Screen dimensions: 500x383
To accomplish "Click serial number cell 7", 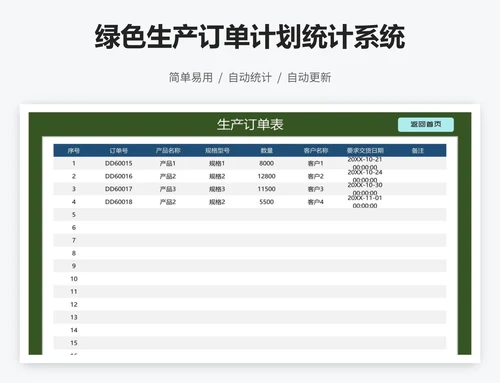I will [x=74, y=240].
